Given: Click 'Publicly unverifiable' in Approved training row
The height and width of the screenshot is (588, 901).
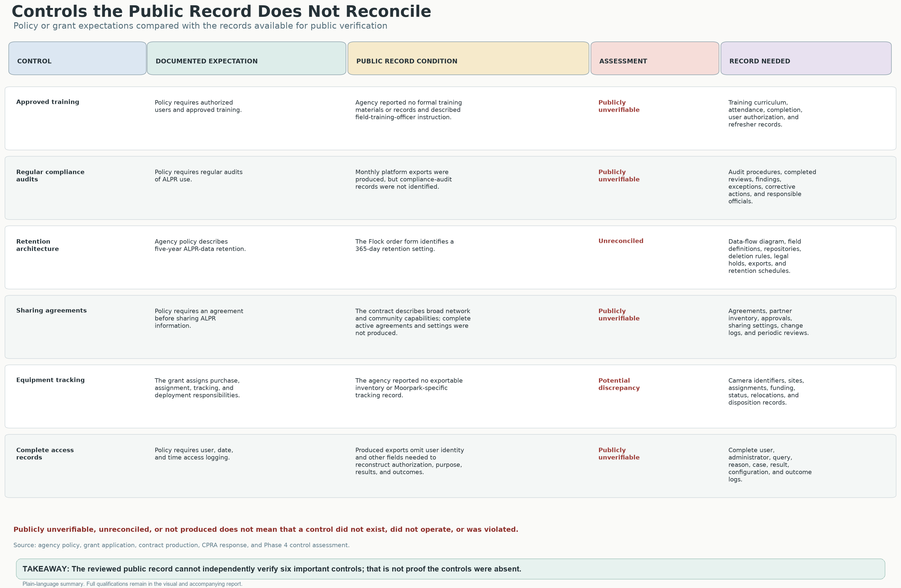Looking at the screenshot, I should coord(619,106).
